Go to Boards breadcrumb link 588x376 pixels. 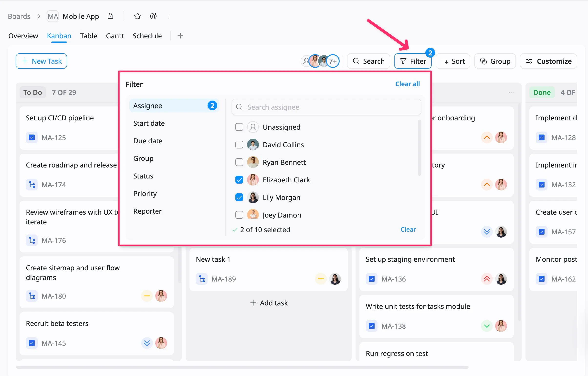coord(19,16)
